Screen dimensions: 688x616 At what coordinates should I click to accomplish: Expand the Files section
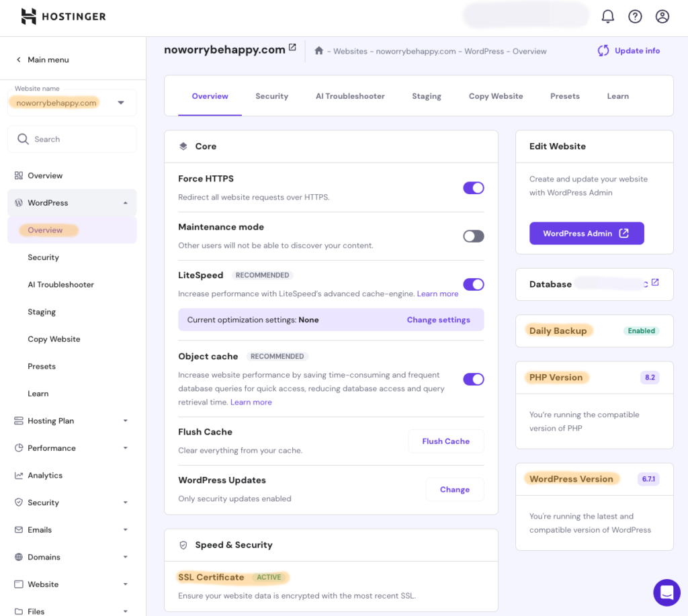(126, 611)
